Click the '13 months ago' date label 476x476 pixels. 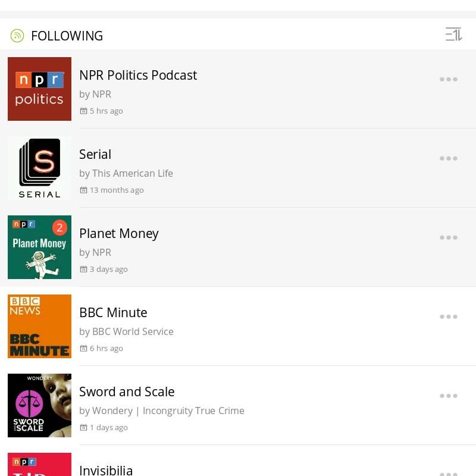click(x=117, y=190)
